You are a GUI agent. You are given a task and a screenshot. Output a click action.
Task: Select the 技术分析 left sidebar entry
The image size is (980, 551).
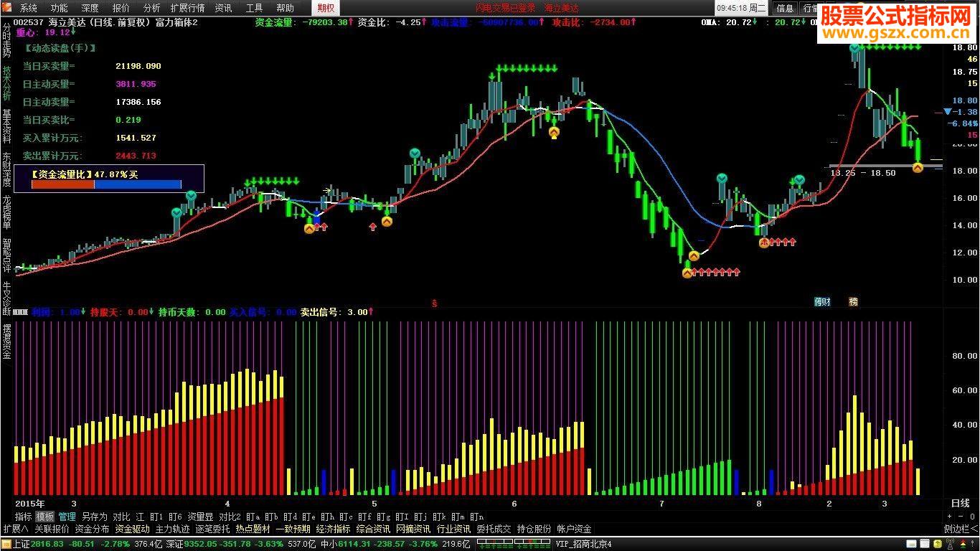click(x=6, y=83)
